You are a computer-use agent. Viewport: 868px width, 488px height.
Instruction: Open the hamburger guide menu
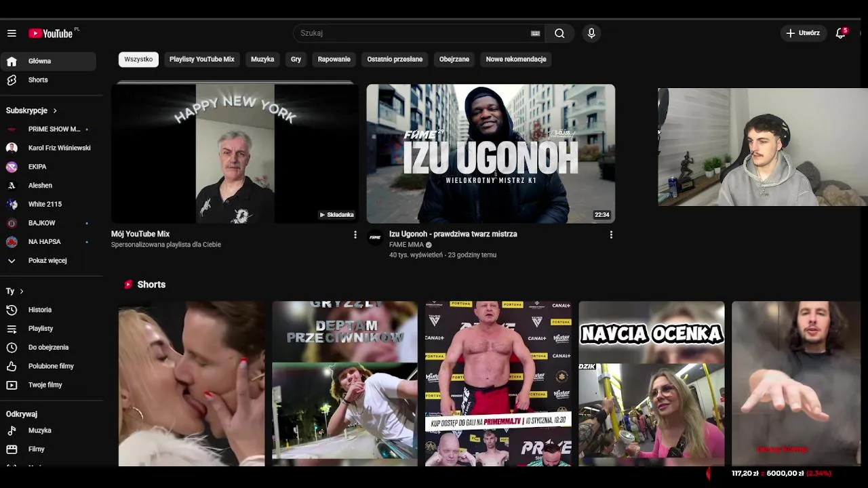[x=12, y=33]
